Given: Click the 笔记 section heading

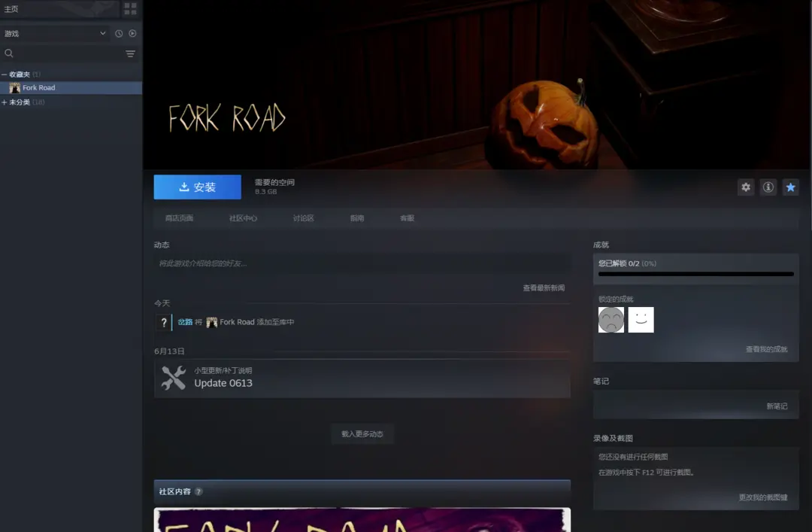Looking at the screenshot, I should (x=601, y=381).
